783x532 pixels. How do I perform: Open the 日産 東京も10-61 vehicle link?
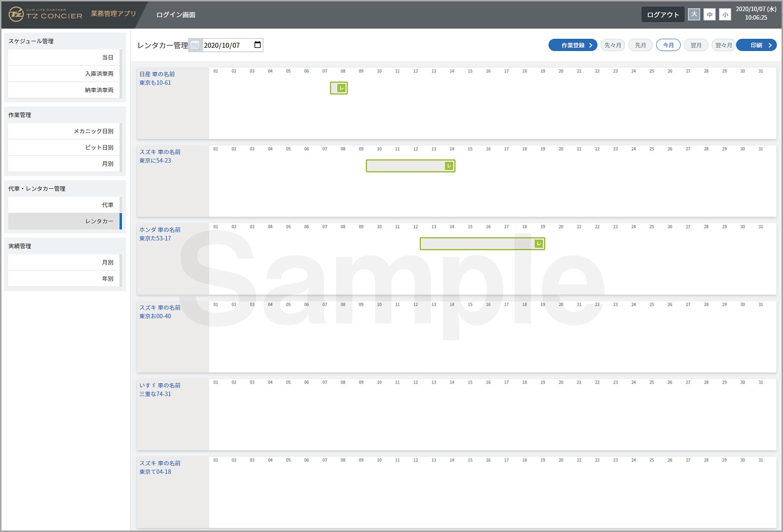157,78
